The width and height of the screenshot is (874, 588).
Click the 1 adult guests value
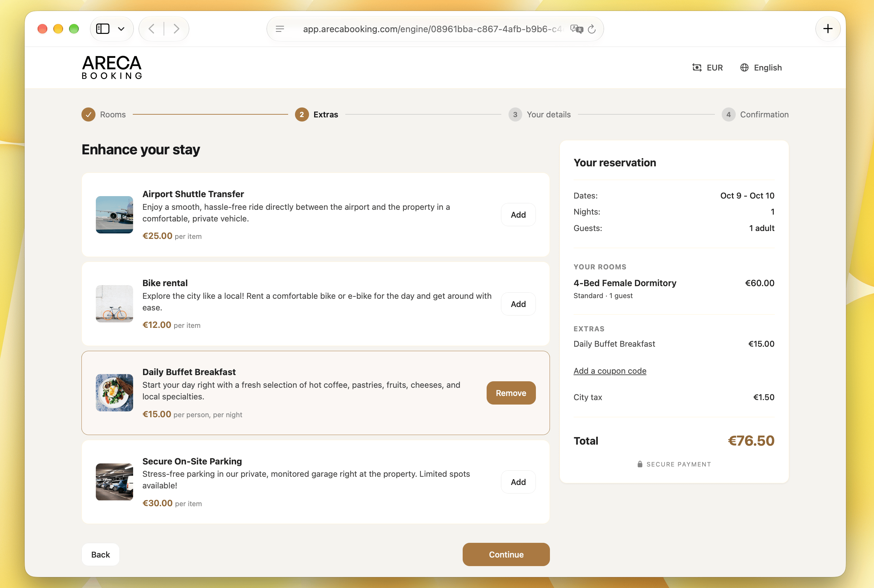761,228
